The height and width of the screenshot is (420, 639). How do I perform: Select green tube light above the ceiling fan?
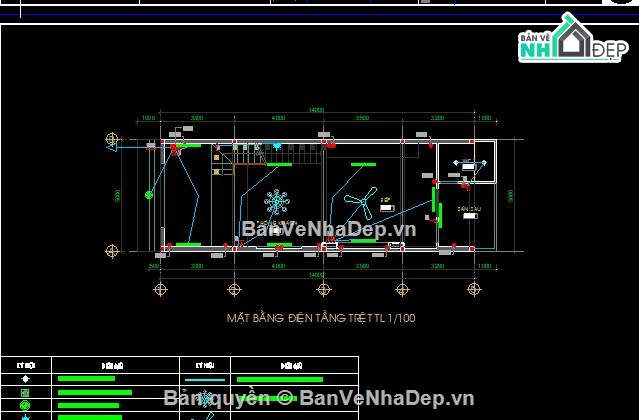364,165
